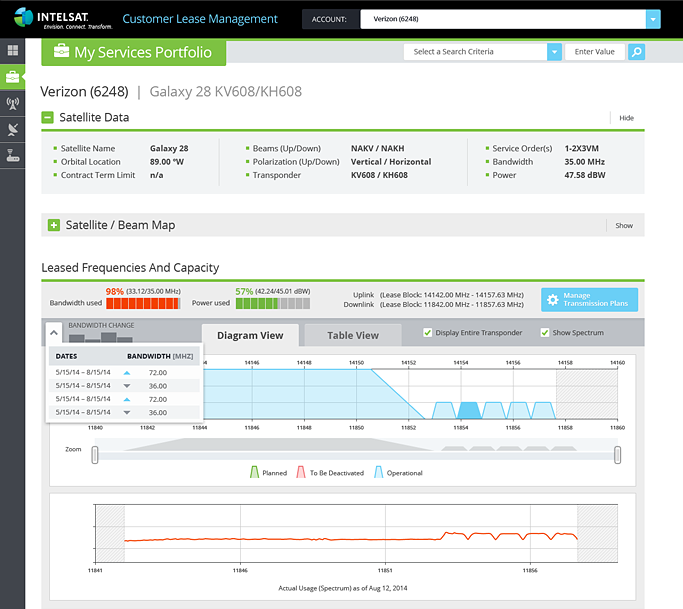The image size is (683, 609).
Task: Switch to Table View tab
Action: [353, 335]
